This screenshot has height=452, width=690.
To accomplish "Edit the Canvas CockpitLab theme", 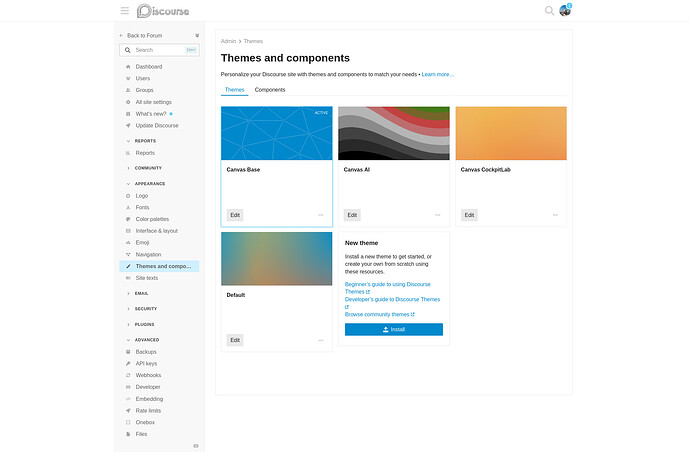I will 470,215.
